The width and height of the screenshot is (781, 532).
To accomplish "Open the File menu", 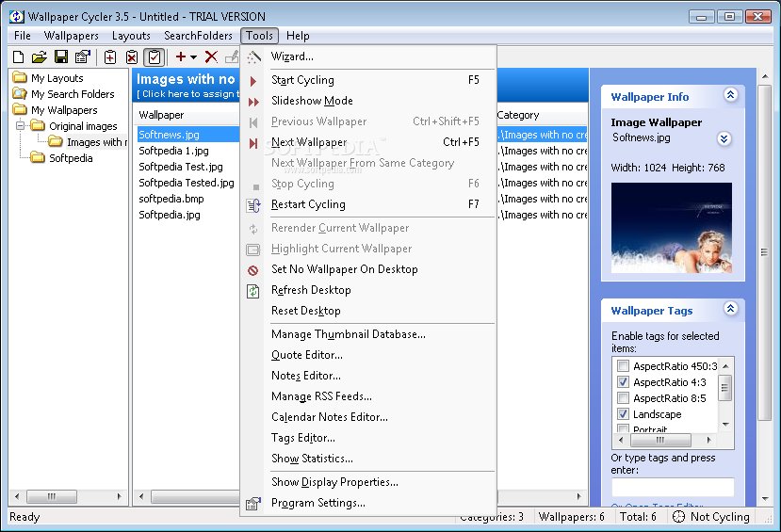I will [23, 36].
